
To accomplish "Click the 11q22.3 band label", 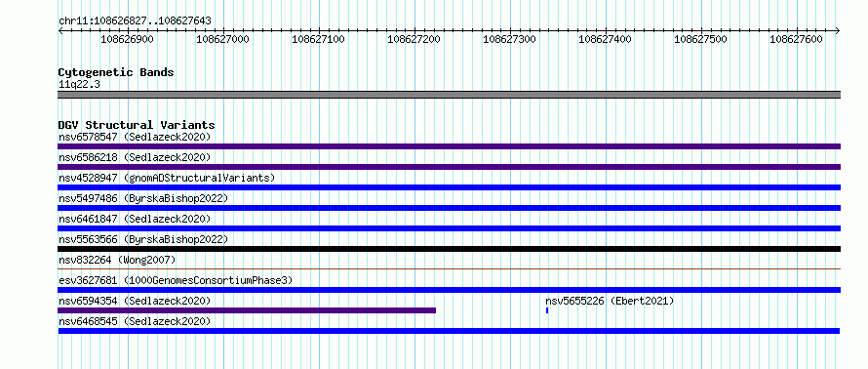I will point(79,85).
